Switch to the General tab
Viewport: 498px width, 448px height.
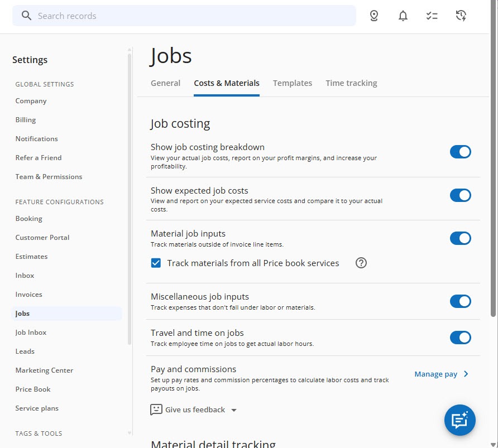165,83
